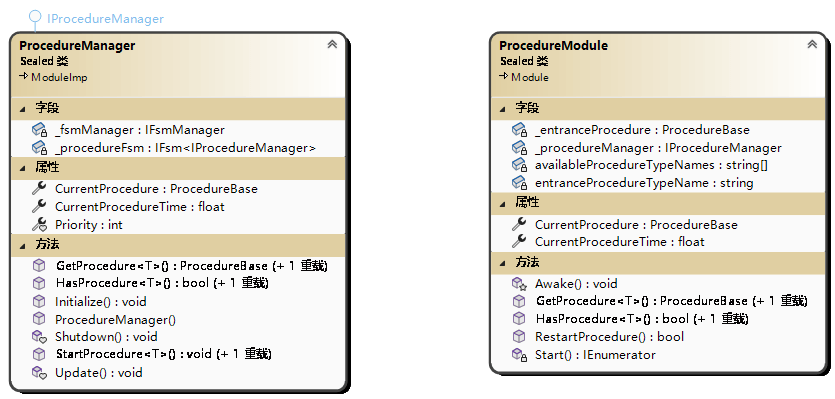The height and width of the screenshot is (399, 835).
Task: Select the _fsmManager private field icon
Action: 40,130
